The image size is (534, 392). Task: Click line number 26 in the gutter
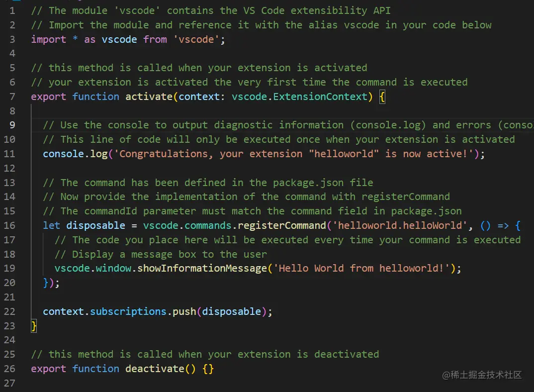coord(9,369)
